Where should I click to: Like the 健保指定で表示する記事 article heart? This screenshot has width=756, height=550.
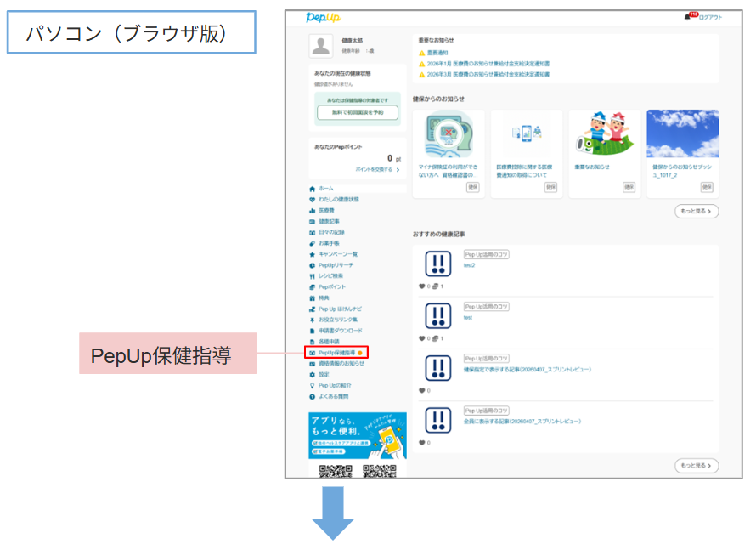tap(422, 391)
